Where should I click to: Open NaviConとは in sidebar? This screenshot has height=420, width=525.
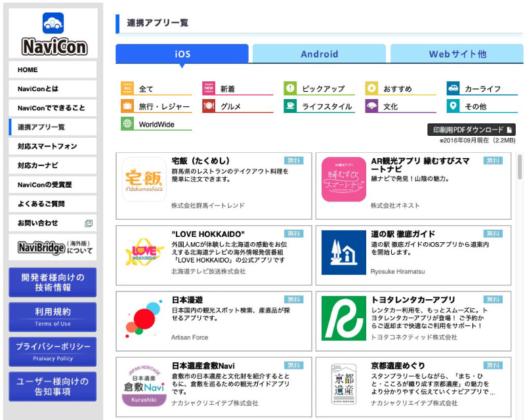point(52,89)
